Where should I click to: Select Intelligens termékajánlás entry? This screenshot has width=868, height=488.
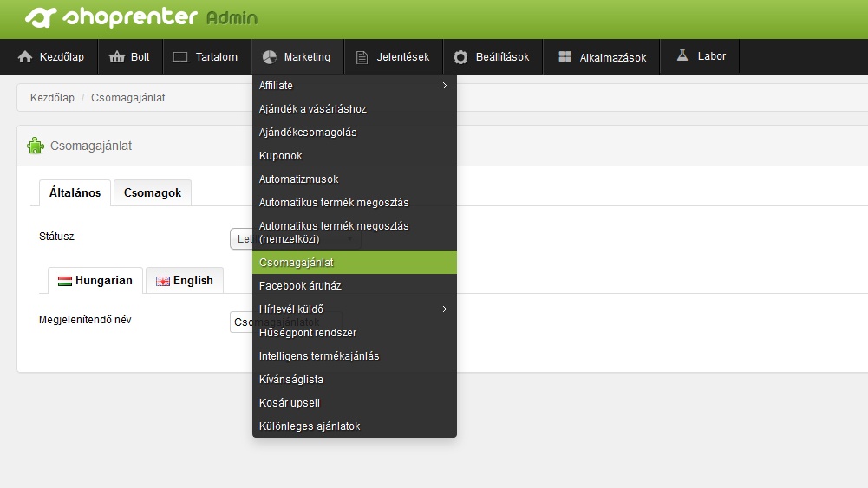pos(355,355)
